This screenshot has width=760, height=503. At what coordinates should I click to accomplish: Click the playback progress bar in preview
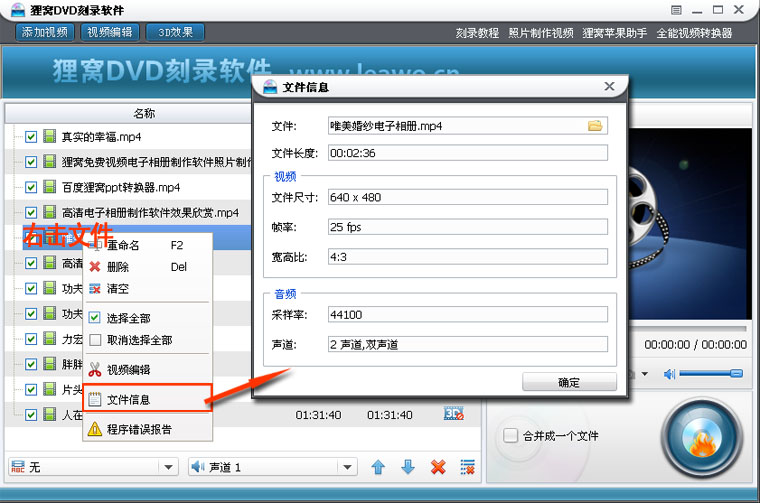coord(688,328)
